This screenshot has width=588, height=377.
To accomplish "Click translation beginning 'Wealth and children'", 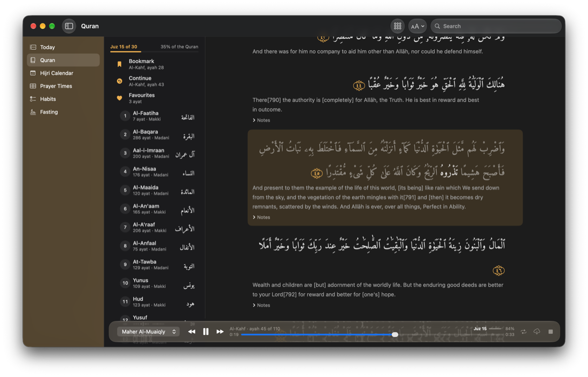I will (x=377, y=289).
